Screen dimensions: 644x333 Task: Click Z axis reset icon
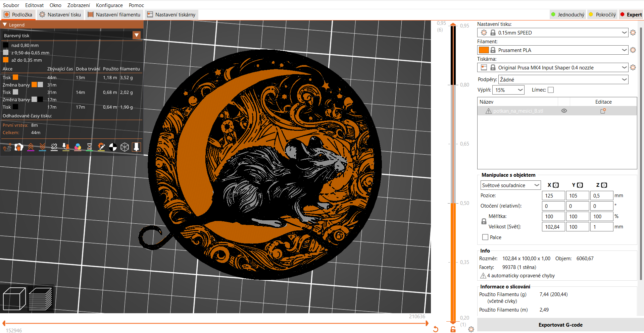(604, 185)
